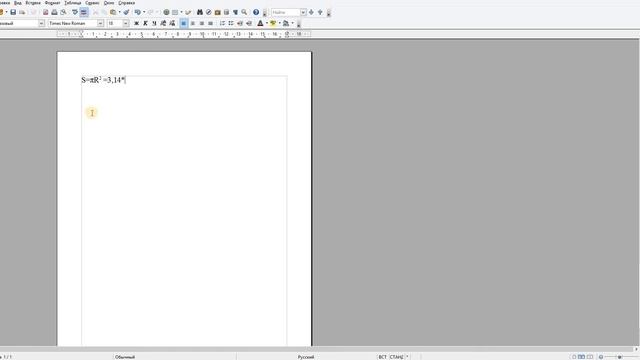Image resolution: width=640 pixels, height=360 pixels.
Task: Undo the last action icon
Action: 138,12
